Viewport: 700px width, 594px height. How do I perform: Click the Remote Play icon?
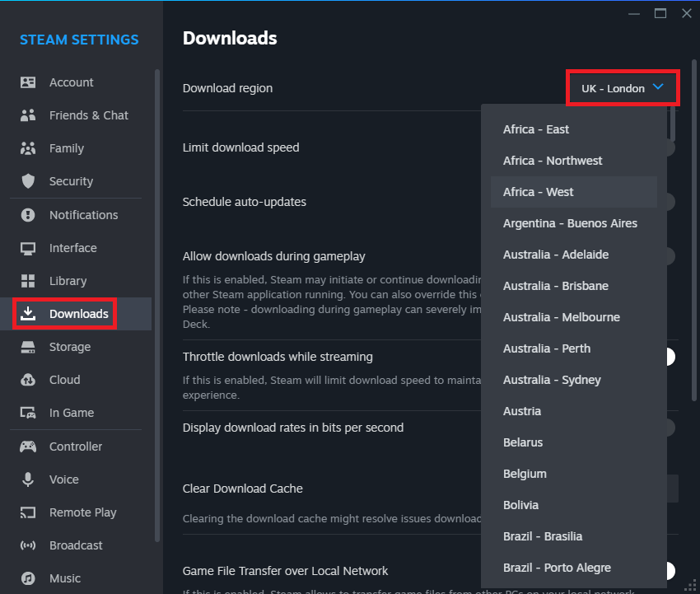click(26, 512)
